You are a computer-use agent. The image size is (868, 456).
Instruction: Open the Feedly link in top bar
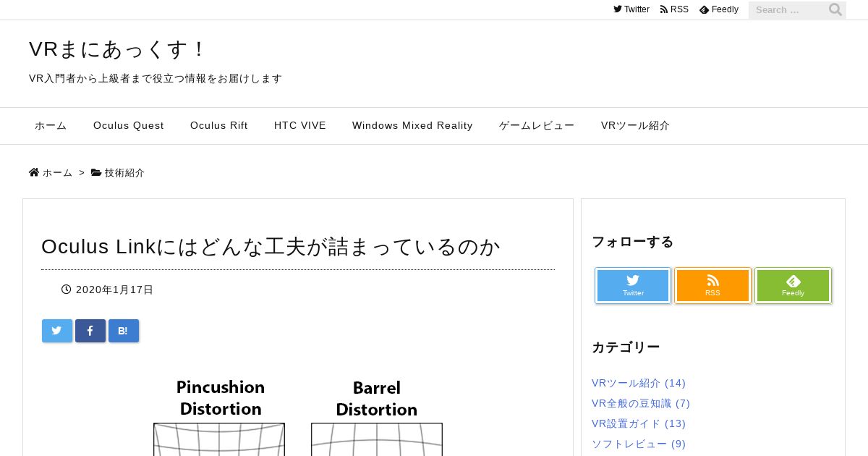click(x=719, y=9)
